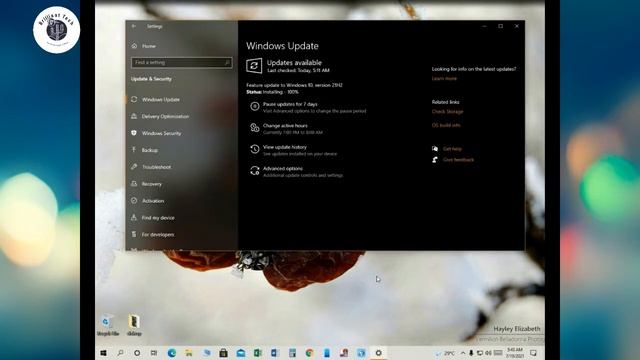Click the Change active hours clock icon
This screenshot has height=360, width=640.
click(255, 128)
